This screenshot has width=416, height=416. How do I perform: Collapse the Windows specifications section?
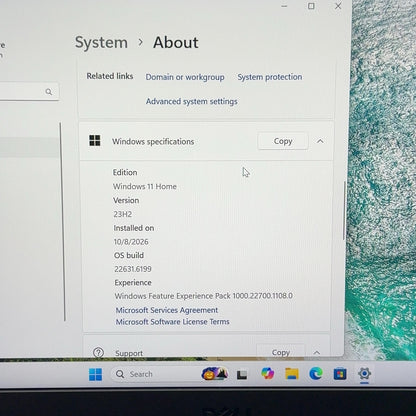[x=320, y=141]
